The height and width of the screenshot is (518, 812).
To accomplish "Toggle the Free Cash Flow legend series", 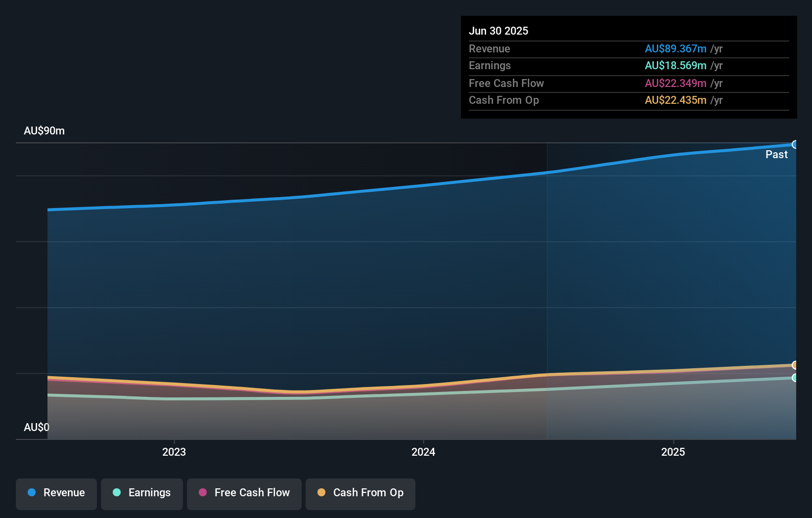I will pos(244,494).
